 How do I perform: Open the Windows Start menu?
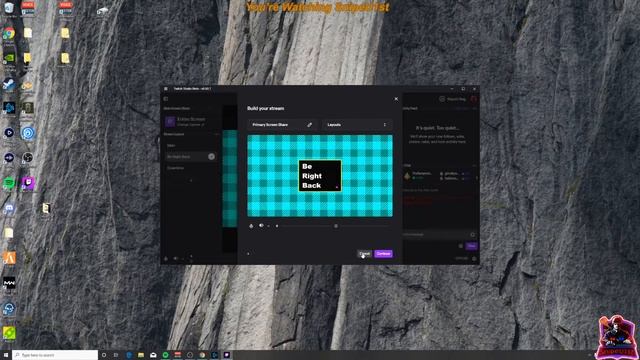click(6, 355)
